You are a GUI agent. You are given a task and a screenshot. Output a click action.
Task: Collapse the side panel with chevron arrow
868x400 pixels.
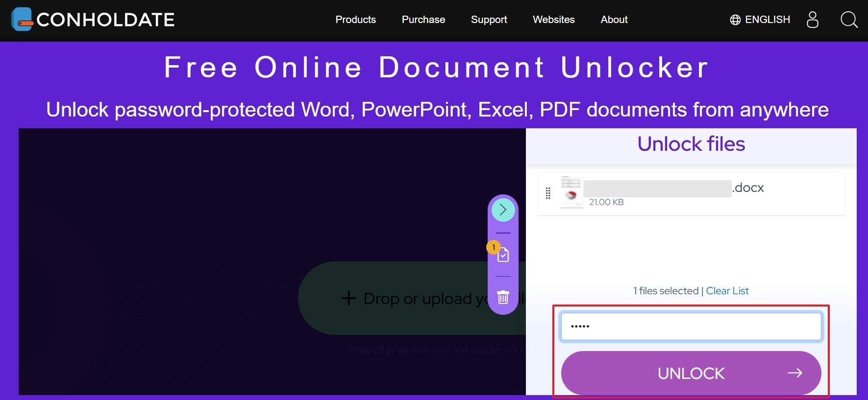503,210
